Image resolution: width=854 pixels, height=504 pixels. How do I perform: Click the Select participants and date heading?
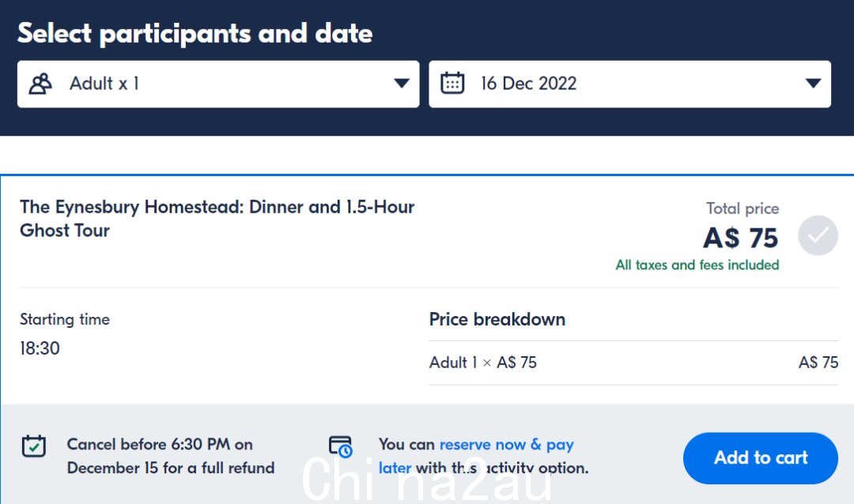tap(195, 33)
